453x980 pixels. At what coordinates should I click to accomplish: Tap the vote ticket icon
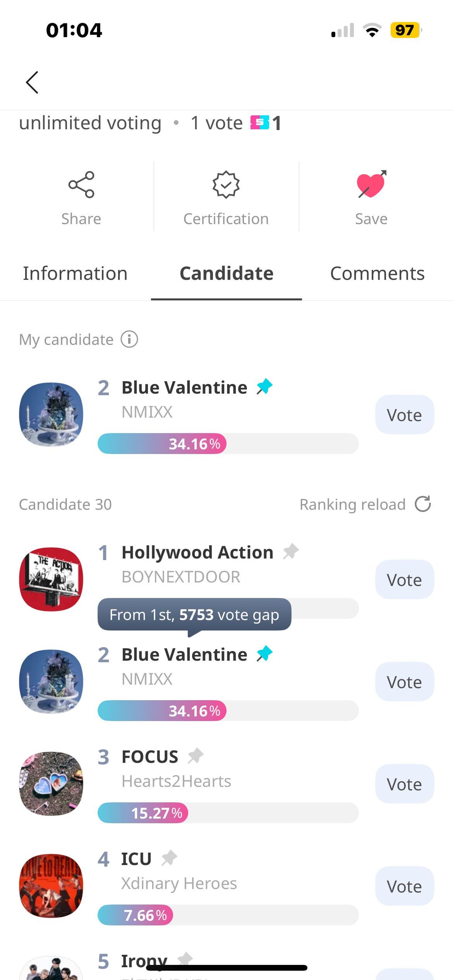tap(259, 123)
